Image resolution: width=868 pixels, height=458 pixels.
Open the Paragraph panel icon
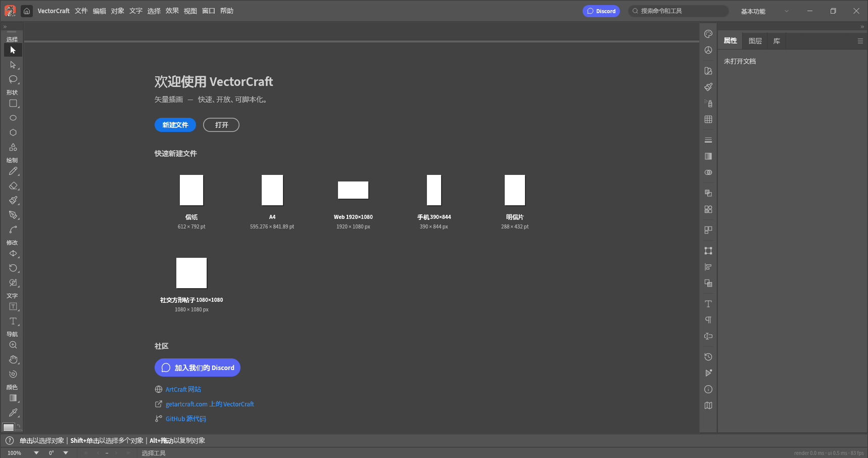[708, 320]
